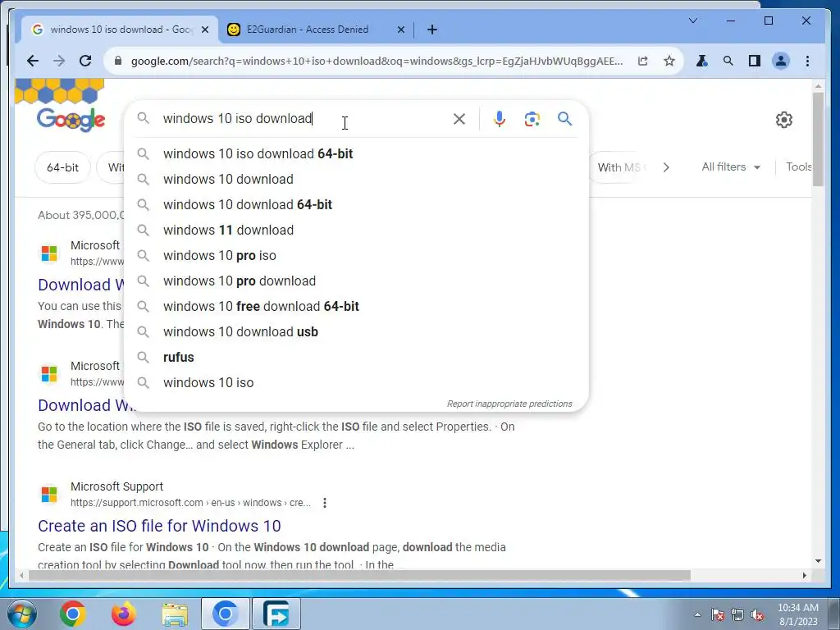Launch Firefox from the taskbar

[123, 614]
